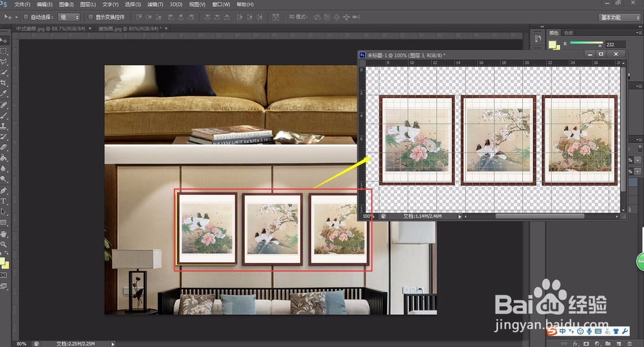The image size is (644, 347).
Task: Open the 图层(L) menu
Action: click(x=88, y=5)
